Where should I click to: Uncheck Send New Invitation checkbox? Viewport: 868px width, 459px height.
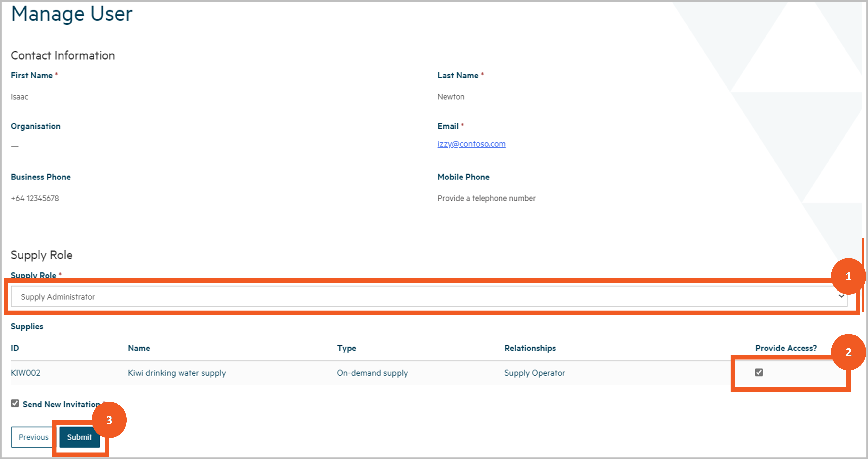(x=15, y=403)
